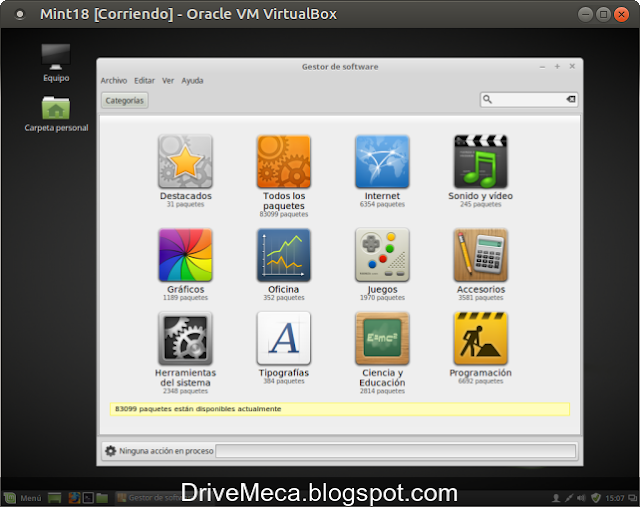640x507 pixels.
Task: Click the magnifier icon in search box
Action: (x=487, y=99)
